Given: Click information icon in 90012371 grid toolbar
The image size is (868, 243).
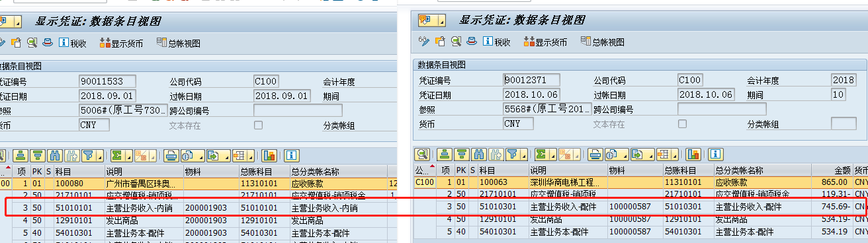Looking at the screenshot, I should [x=715, y=154].
